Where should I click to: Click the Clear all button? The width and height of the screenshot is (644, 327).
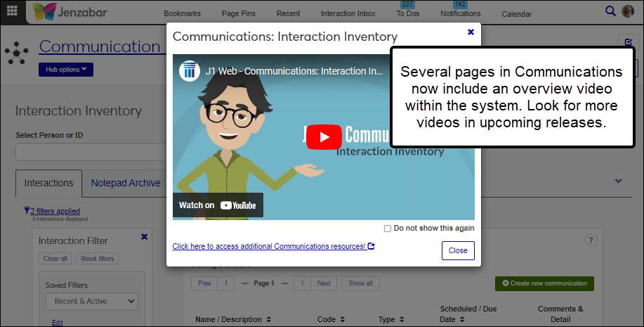[x=55, y=258]
